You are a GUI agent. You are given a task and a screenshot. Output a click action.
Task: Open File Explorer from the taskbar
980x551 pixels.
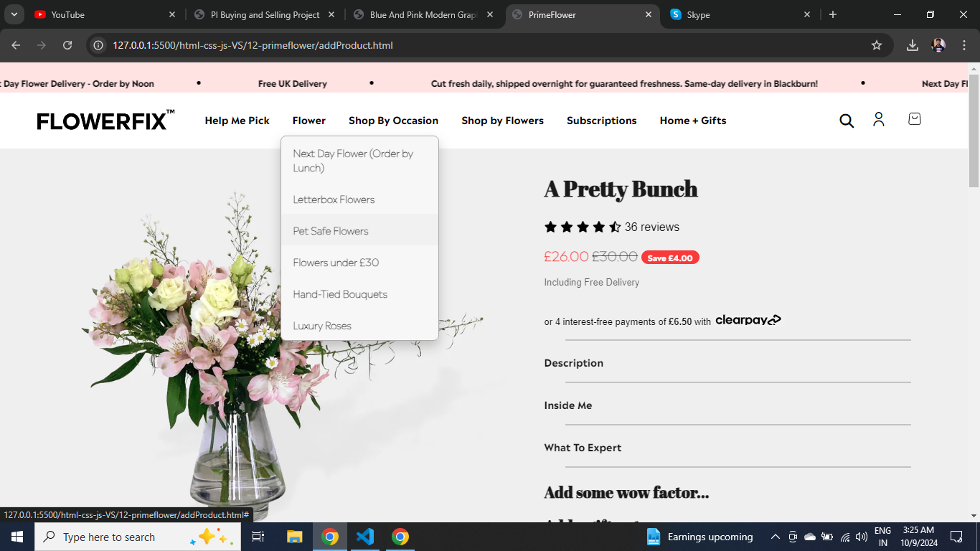[295, 537]
